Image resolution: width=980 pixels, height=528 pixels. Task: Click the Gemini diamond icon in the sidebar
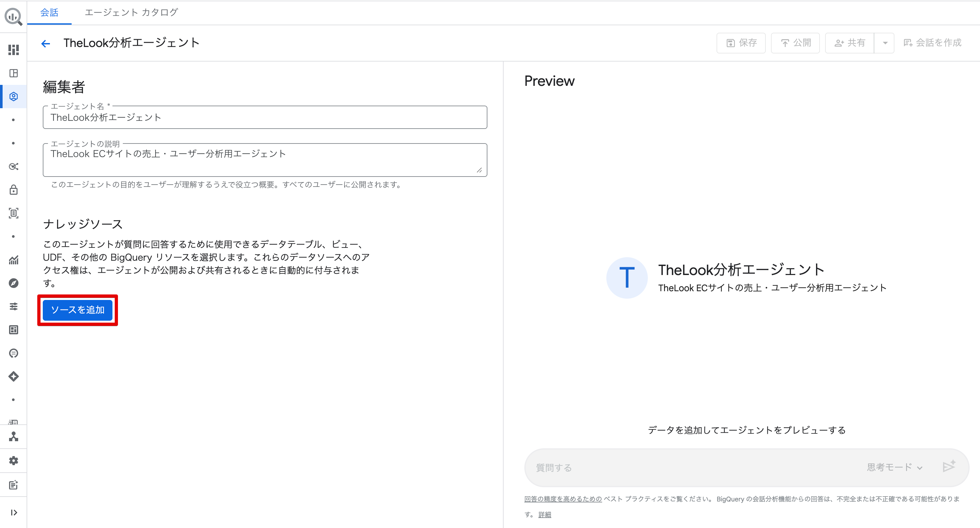click(13, 376)
